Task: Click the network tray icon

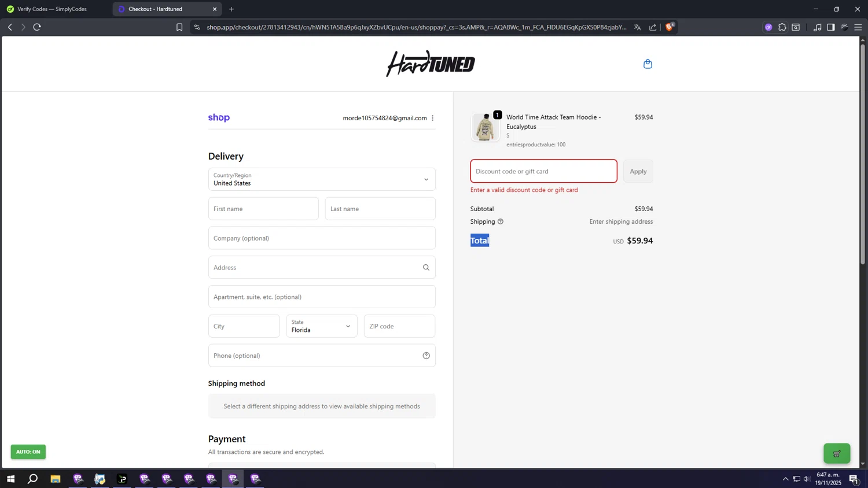Action: pyautogui.click(x=796, y=479)
